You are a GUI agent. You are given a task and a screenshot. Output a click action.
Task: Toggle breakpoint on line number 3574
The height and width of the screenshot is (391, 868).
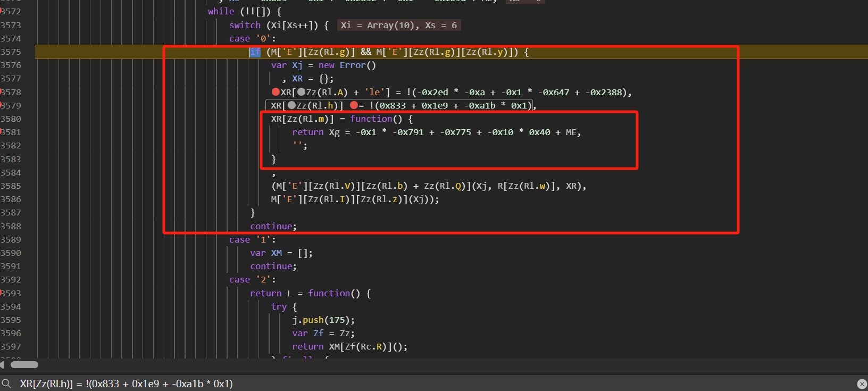coord(11,38)
